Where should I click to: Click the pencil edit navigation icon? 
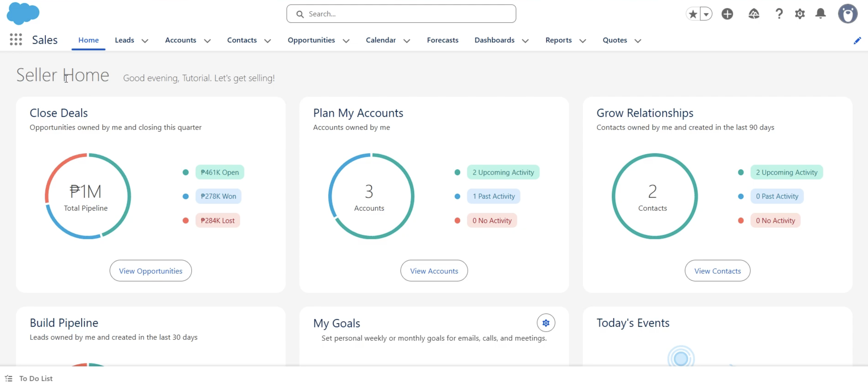click(x=857, y=41)
